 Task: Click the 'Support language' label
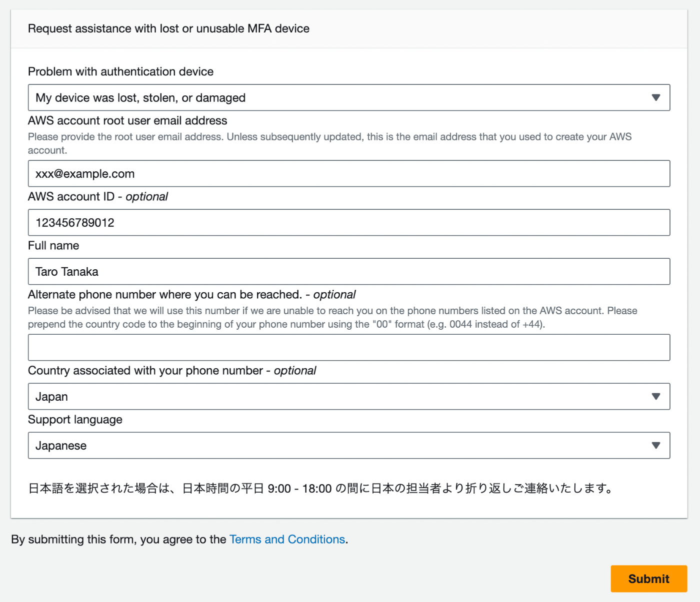(x=75, y=419)
